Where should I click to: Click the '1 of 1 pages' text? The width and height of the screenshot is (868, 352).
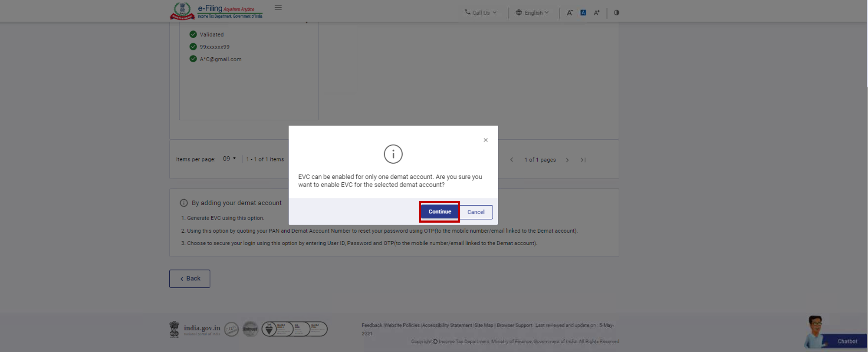[540, 160]
